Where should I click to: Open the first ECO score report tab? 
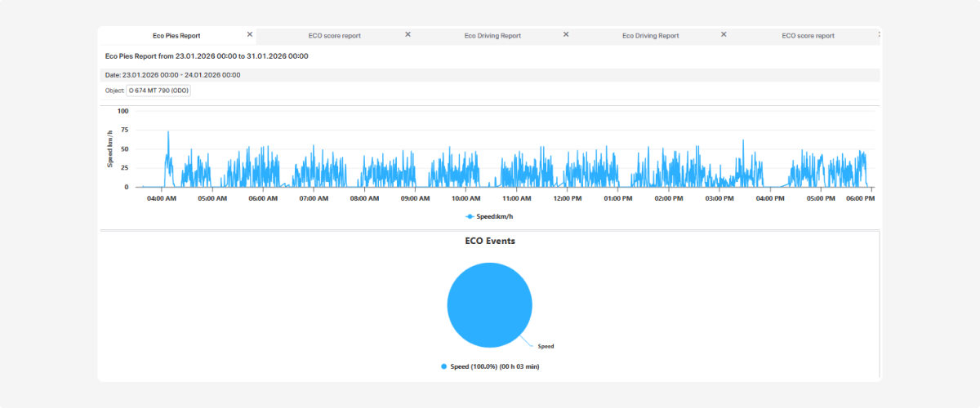334,36
